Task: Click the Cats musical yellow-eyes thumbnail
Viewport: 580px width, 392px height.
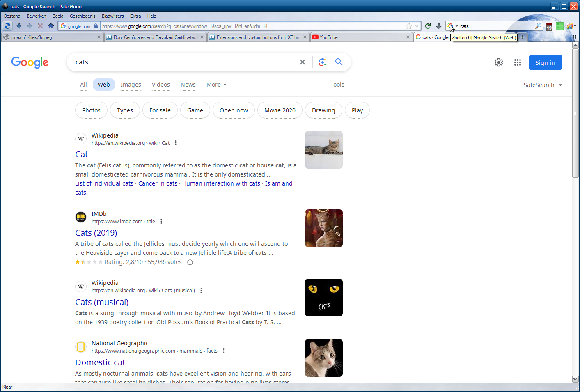Action: 324,298
